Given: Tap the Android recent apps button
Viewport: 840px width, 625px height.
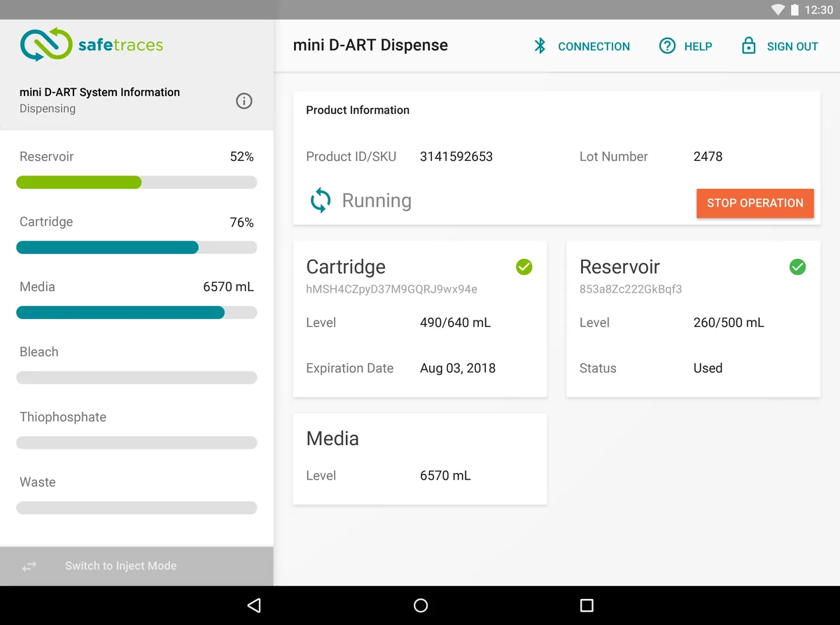Looking at the screenshot, I should tap(587, 605).
